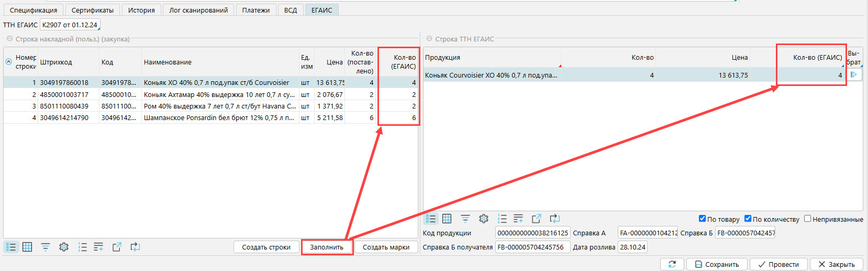Enable the Непривязанные checkbox
Viewport: 868px width, 271px height.
tap(807, 219)
